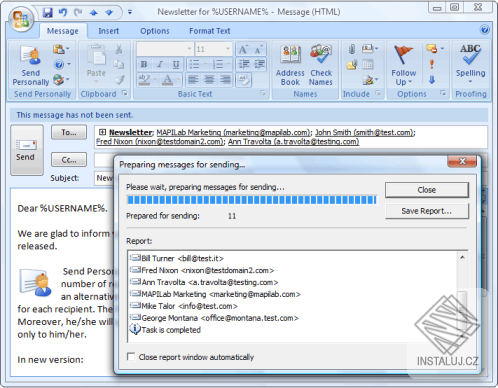Toggle align text left
Screen dimensions: 498x388
pyautogui.click(x=193, y=80)
